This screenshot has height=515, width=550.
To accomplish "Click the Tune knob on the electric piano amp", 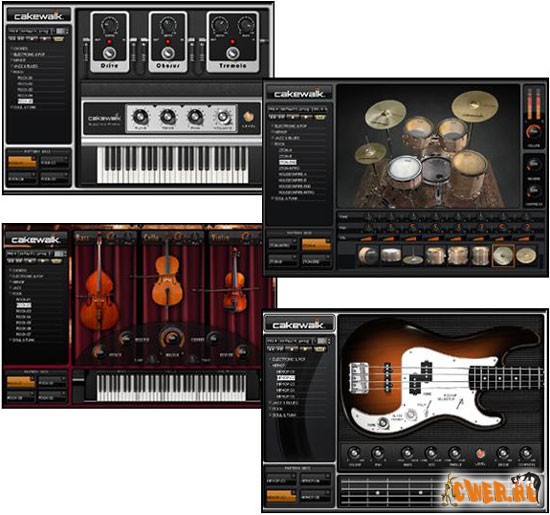I will 140,117.
